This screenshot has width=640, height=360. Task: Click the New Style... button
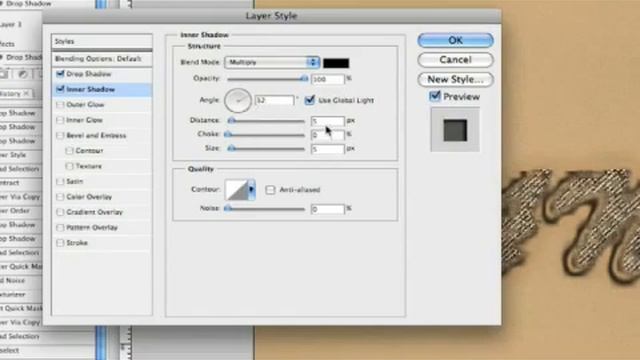pos(456,80)
